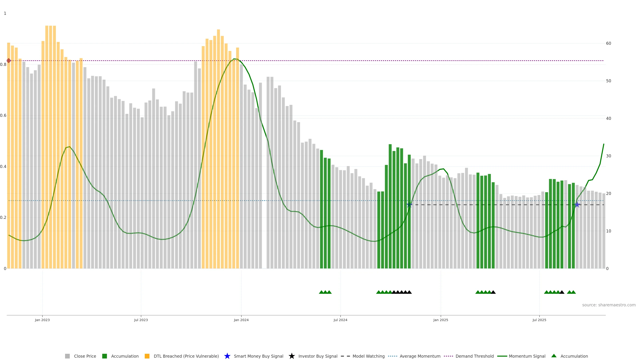The height and width of the screenshot is (362, 644).
Task: Click the Jan 2024 axis label
Action: (241, 320)
